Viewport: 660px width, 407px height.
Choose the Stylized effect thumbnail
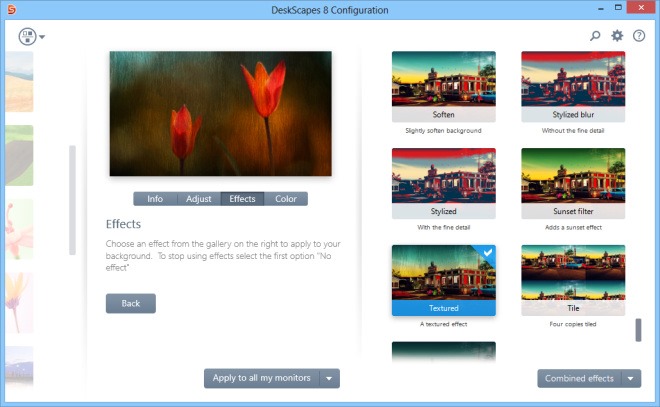coord(444,183)
